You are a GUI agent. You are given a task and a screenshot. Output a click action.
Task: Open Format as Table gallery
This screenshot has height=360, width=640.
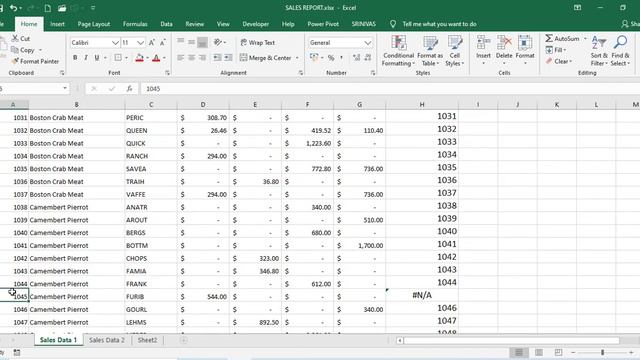point(430,51)
